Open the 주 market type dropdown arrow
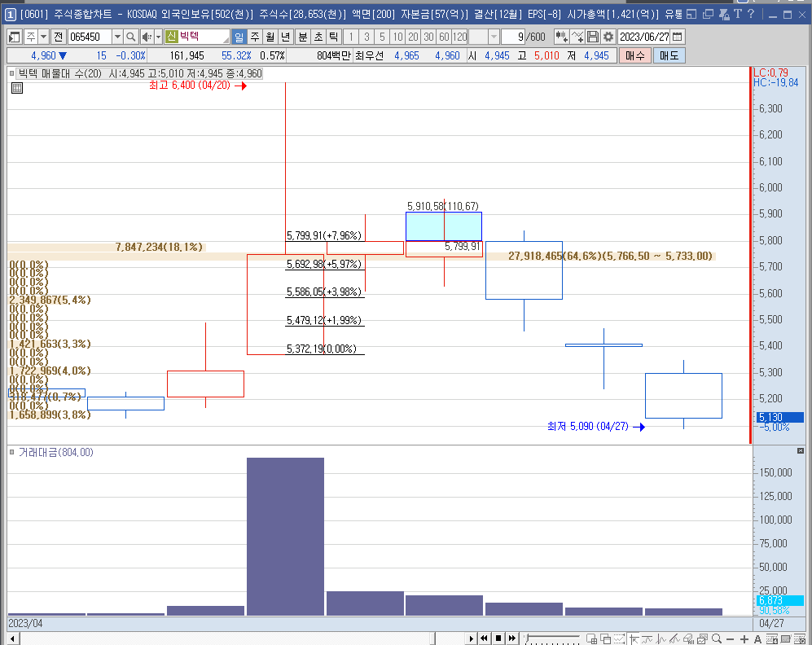 (43, 37)
